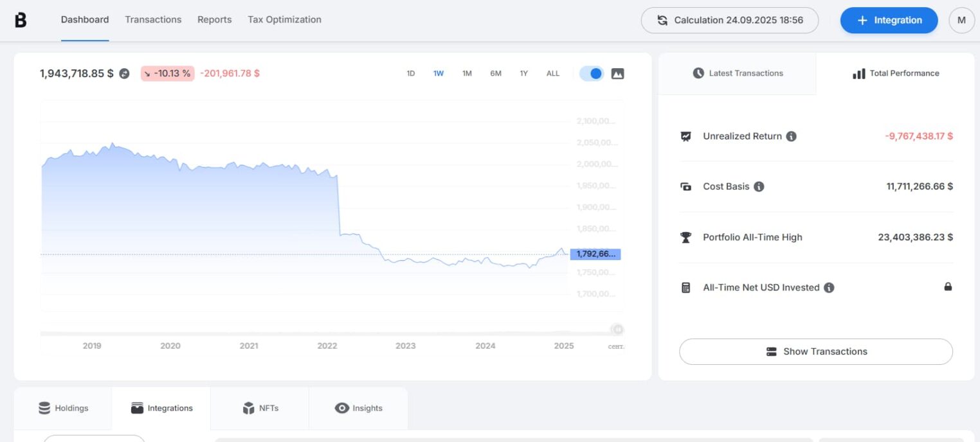Refresh via Calculation 24.09.2025 18:56 button

coord(729,21)
